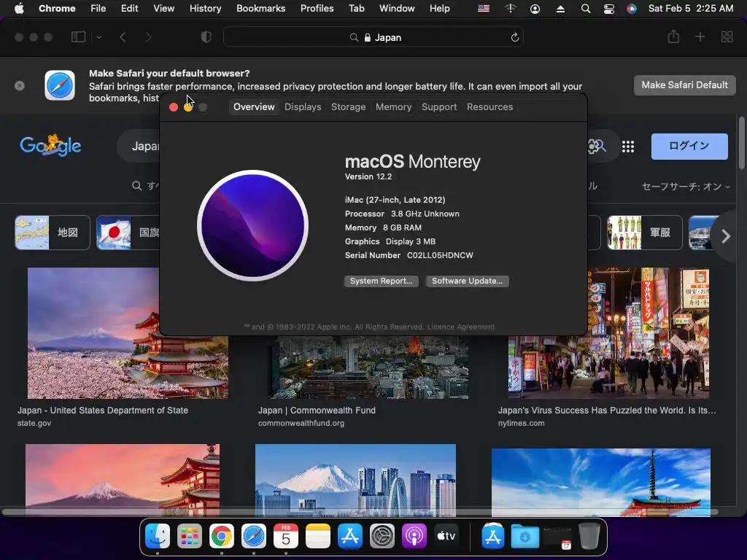Open Google Chrome from the Dock
The image size is (747, 560).
[x=222, y=537]
